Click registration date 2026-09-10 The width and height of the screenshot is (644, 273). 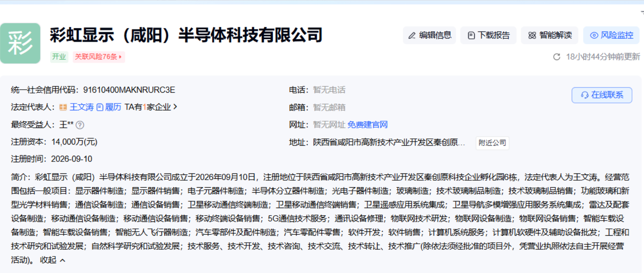71,159
